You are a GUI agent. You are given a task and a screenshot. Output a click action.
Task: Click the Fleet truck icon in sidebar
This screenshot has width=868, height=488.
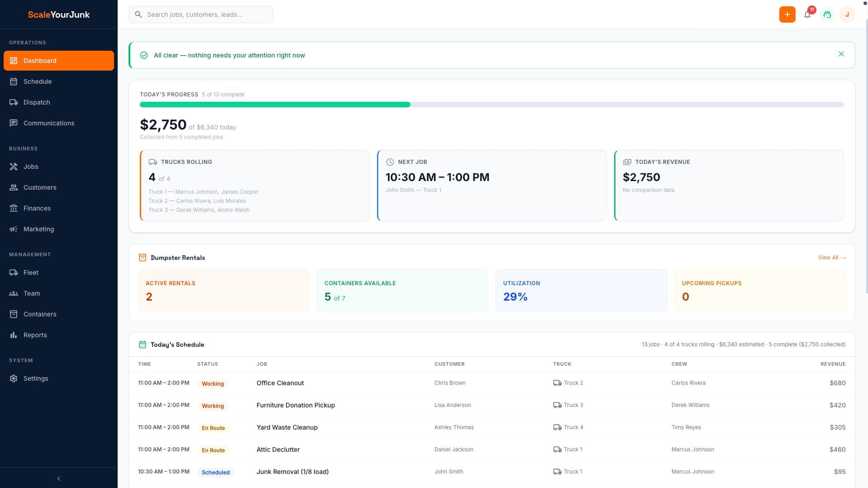tap(14, 273)
